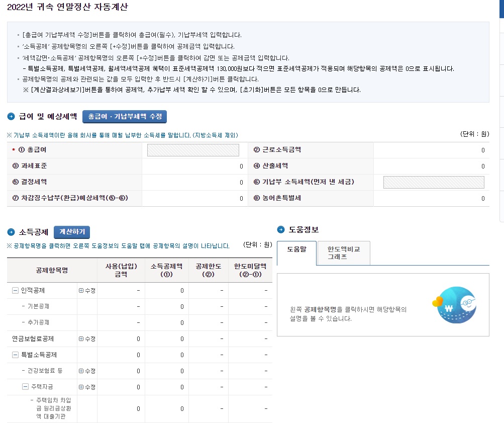Screen dimensions: 504x423
Task: Collapse the 특별소득공제 tree row
Action: point(15,355)
